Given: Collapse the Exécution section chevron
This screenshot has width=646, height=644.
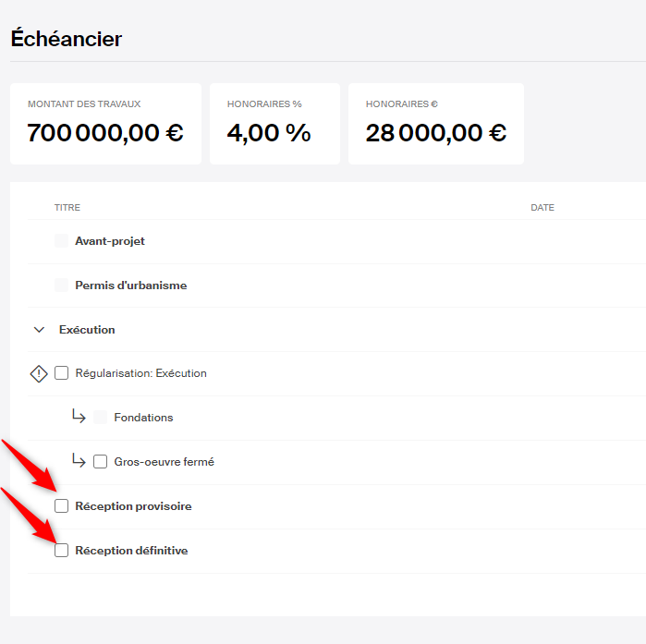Looking at the screenshot, I should [39, 330].
